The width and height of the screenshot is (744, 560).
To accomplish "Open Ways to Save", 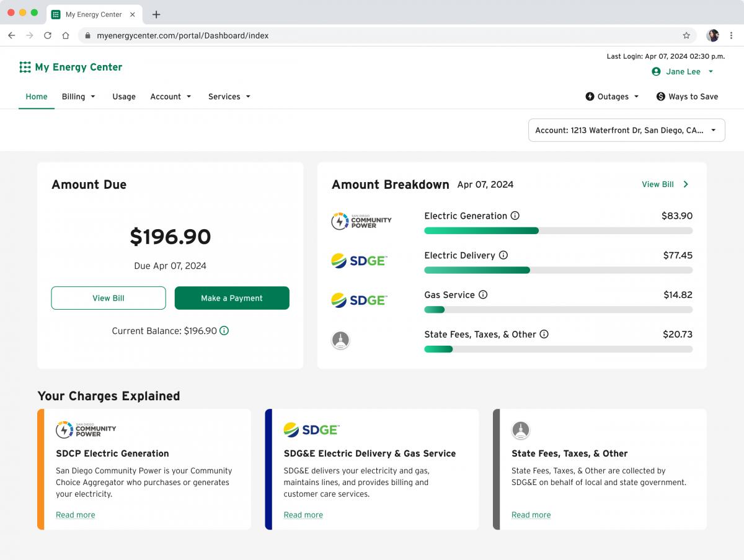I will (687, 97).
